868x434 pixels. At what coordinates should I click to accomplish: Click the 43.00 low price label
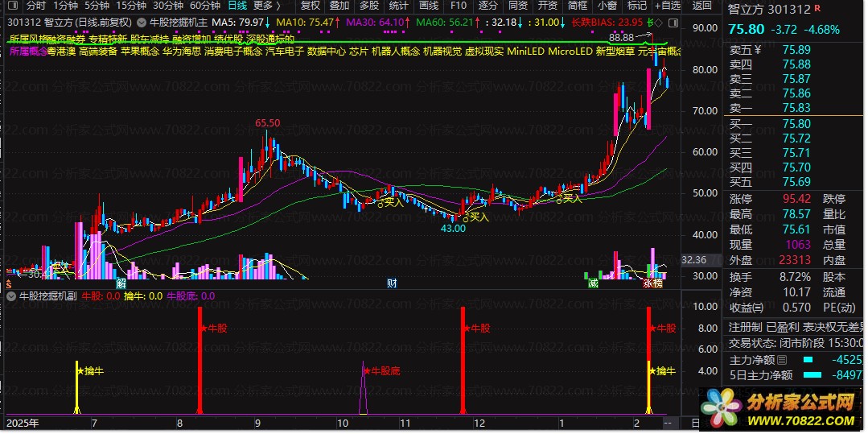point(453,228)
